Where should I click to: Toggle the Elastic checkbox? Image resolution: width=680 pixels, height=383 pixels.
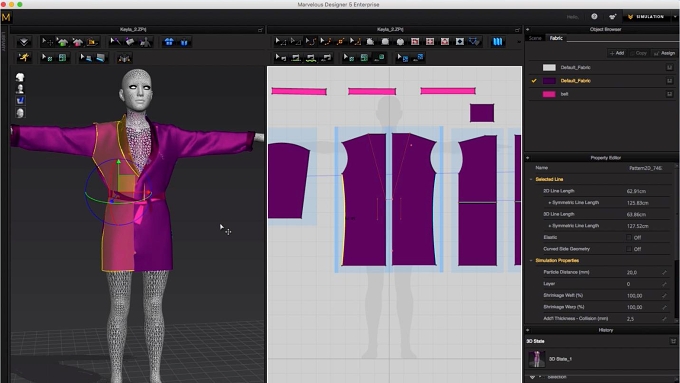point(628,237)
